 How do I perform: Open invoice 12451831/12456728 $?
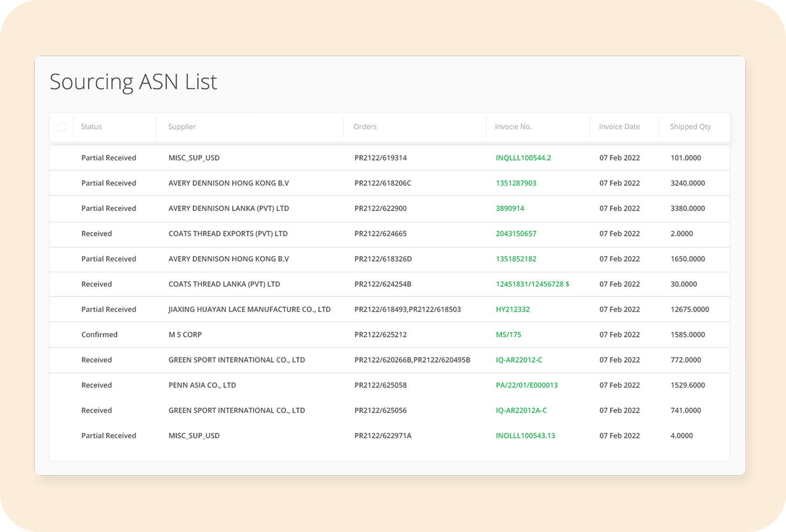tap(532, 284)
